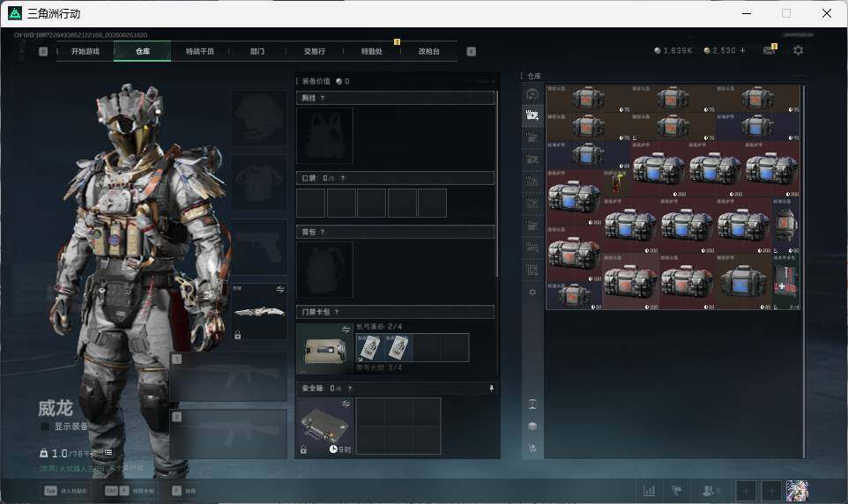Open the 特勤处 tab

tap(371, 51)
